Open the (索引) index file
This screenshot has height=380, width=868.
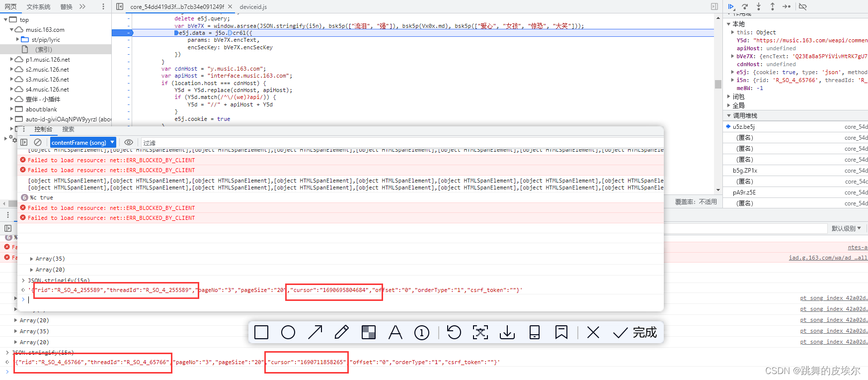point(44,49)
